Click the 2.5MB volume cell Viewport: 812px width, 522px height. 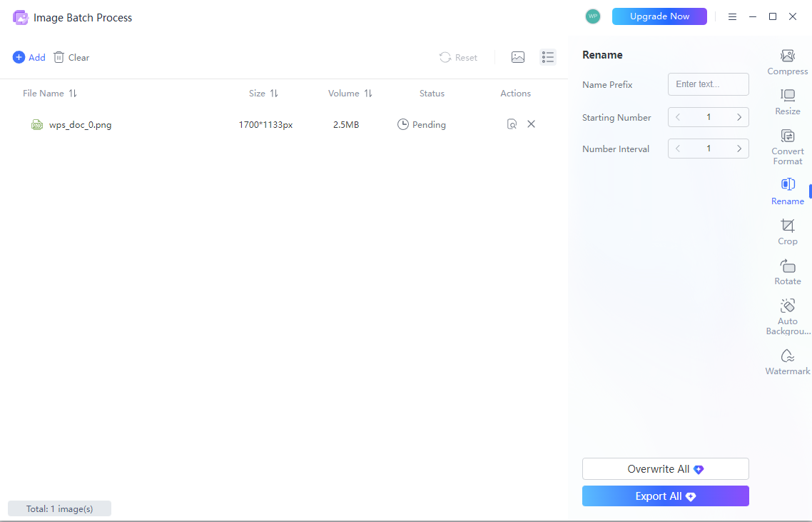[x=346, y=124]
